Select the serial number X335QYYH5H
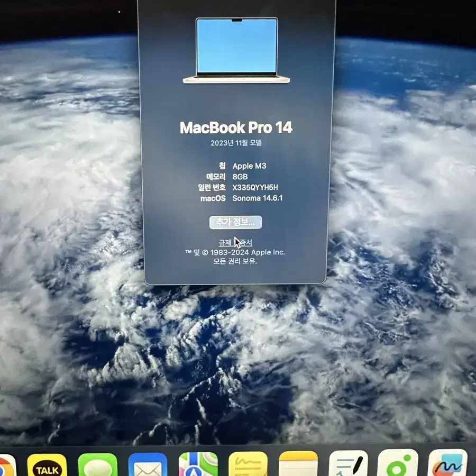 (255, 187)
